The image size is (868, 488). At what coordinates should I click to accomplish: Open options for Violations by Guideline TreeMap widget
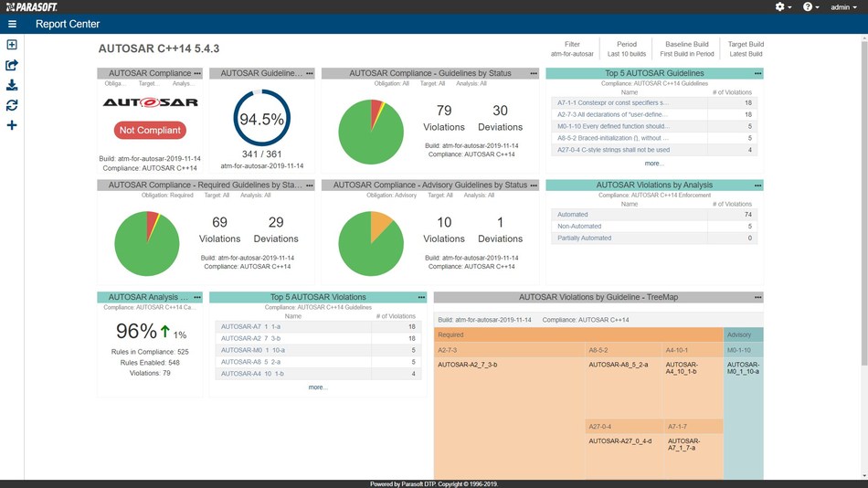(757, 297)
